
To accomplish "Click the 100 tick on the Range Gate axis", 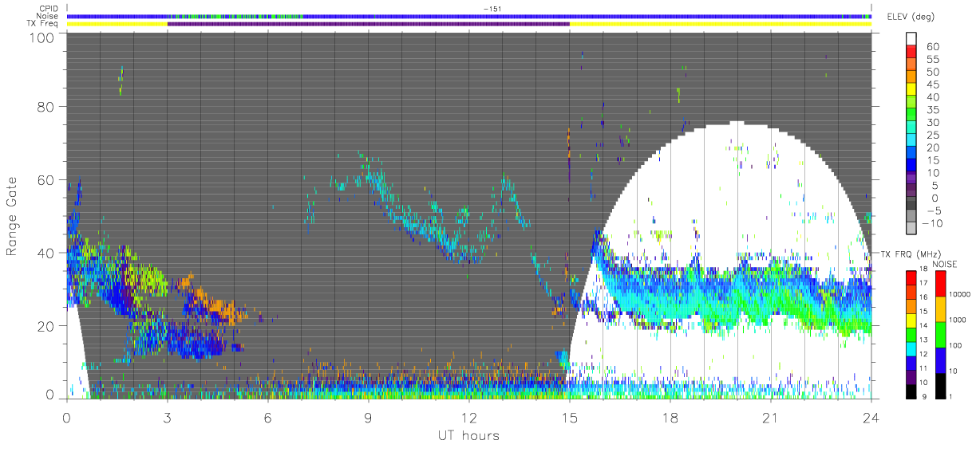I will point(41,37).
